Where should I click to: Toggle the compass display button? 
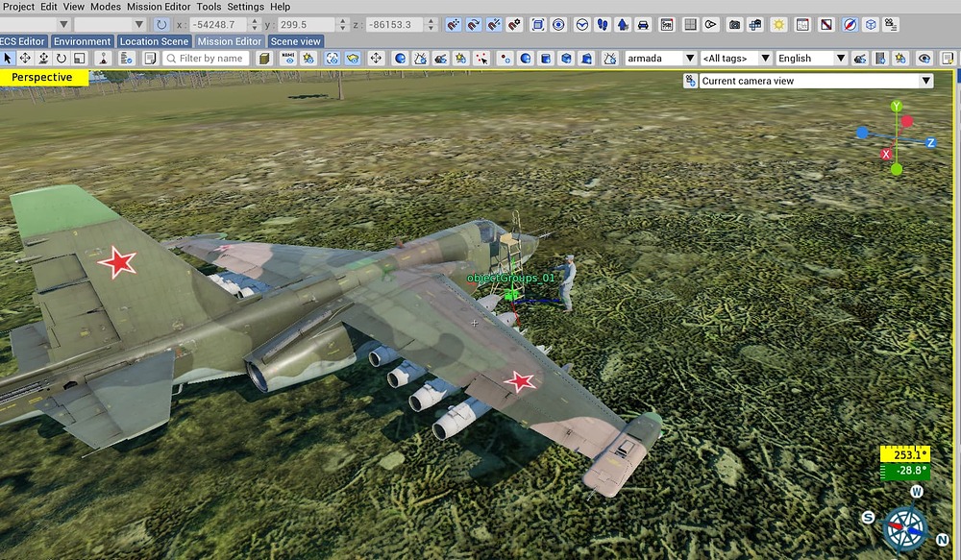click(850, 25)
